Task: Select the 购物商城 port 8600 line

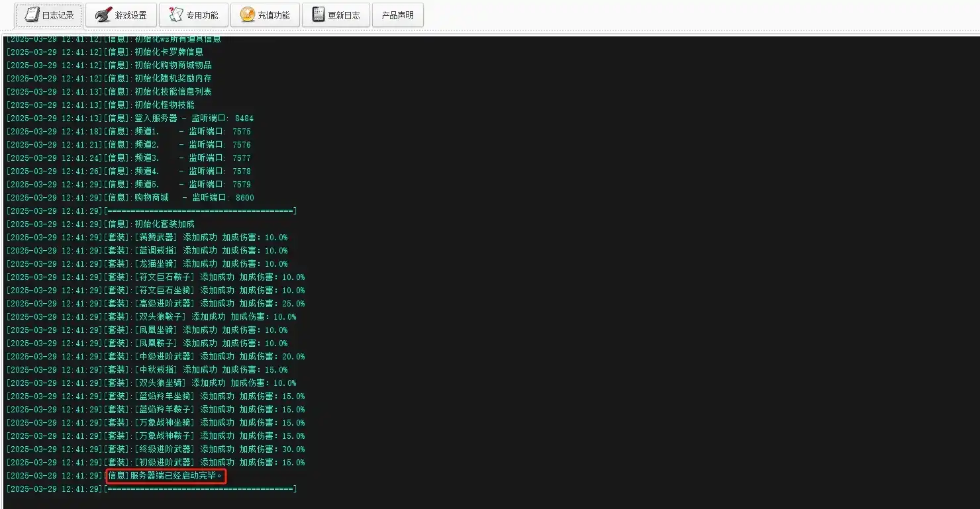Action: click(x=130, y=197)
